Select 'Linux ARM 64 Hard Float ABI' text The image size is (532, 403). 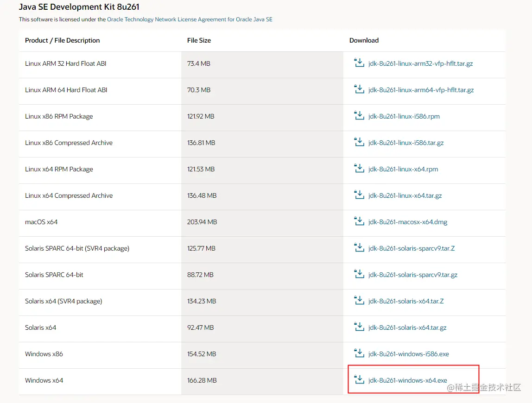click(66, 90)
